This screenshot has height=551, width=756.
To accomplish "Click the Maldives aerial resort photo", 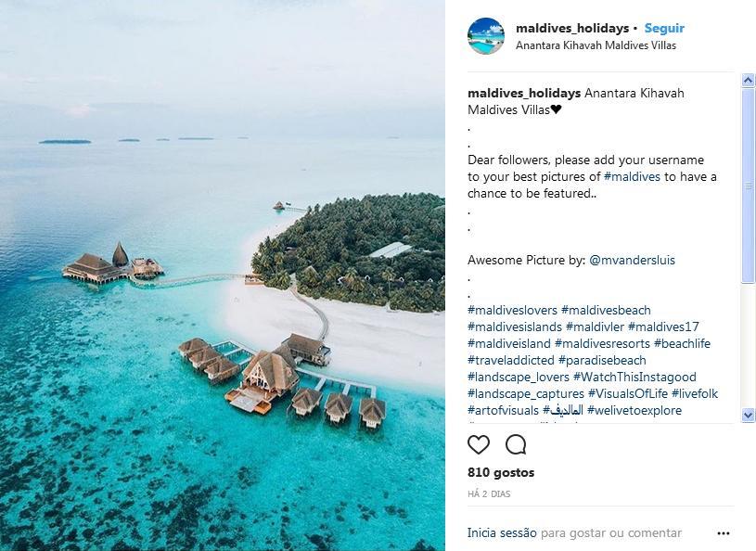I will (x=223, y=275).
